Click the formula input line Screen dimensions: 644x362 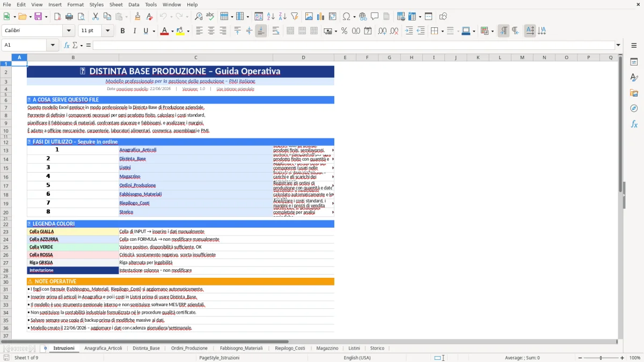[x=353, y=45]
